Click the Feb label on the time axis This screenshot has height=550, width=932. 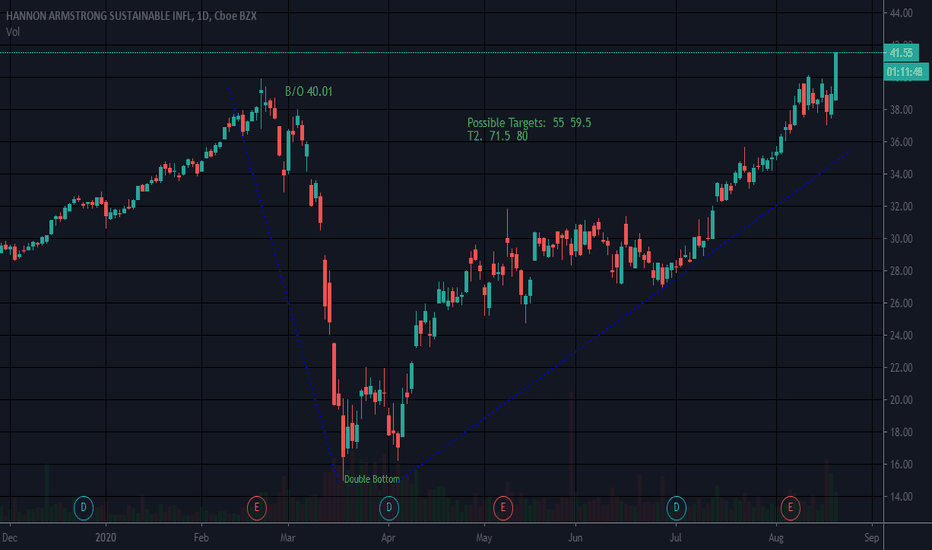(x=201, y=538)
